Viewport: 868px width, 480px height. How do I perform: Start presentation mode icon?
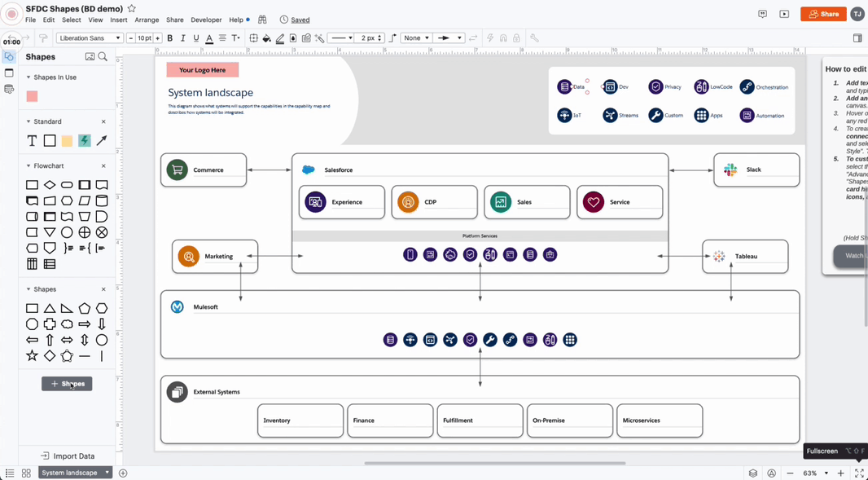[784, 15]
